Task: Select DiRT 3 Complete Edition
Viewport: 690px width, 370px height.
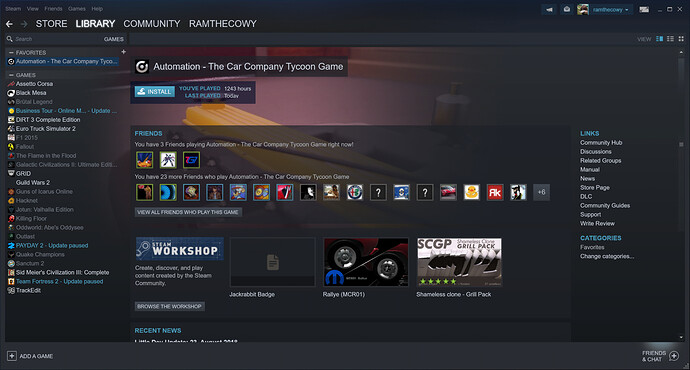Action: 48,120
